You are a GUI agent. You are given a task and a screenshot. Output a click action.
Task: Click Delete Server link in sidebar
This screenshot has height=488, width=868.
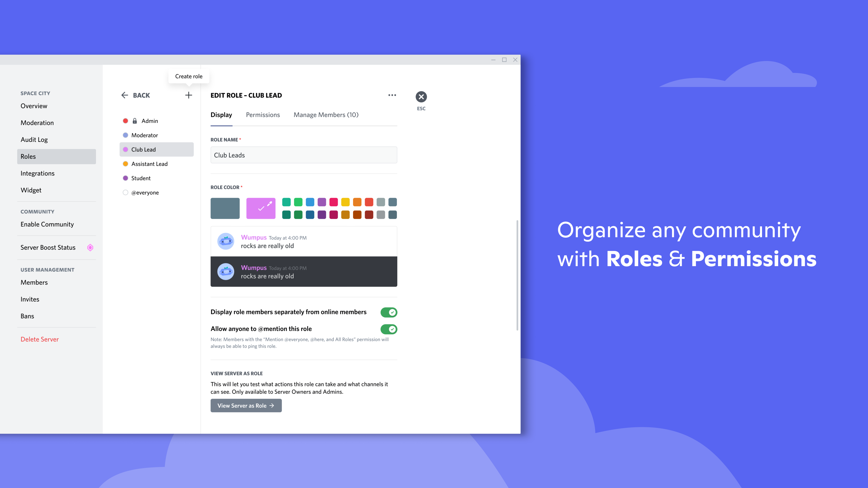pyautogui.click(x=39, y=339)
